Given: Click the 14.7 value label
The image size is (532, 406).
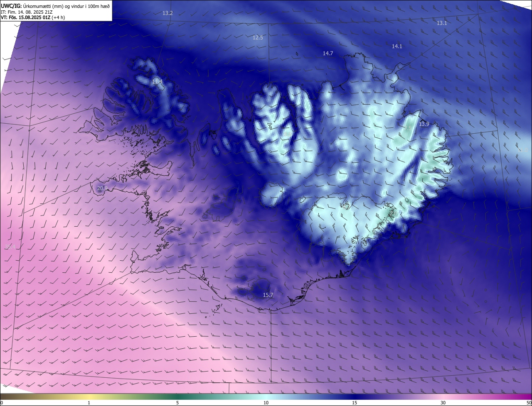Looking at the screenshot, I should pyautogui.click(x=328, y=54).
